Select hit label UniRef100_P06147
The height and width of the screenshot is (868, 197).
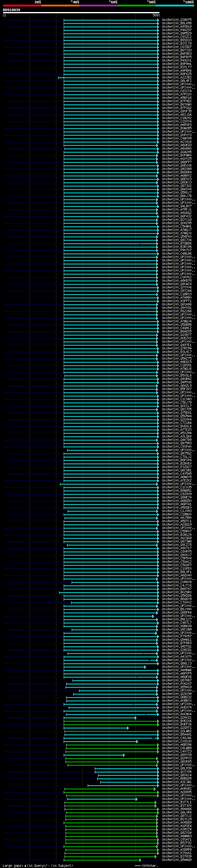click(177, 684)
